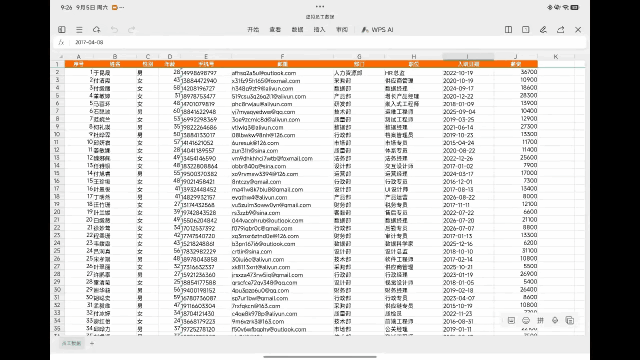
Task: Close the document with X icon
Action: pos(578,29)
